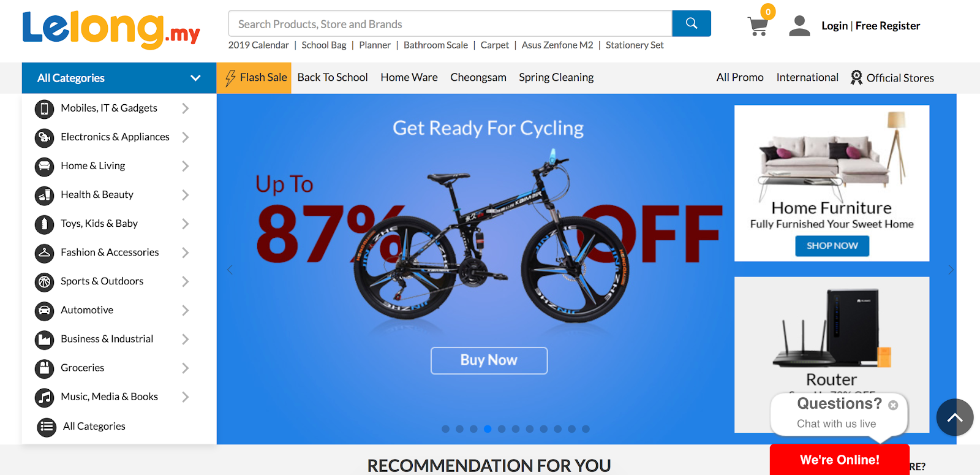Select the last carousel indicator dot

(x=586, y=429)
